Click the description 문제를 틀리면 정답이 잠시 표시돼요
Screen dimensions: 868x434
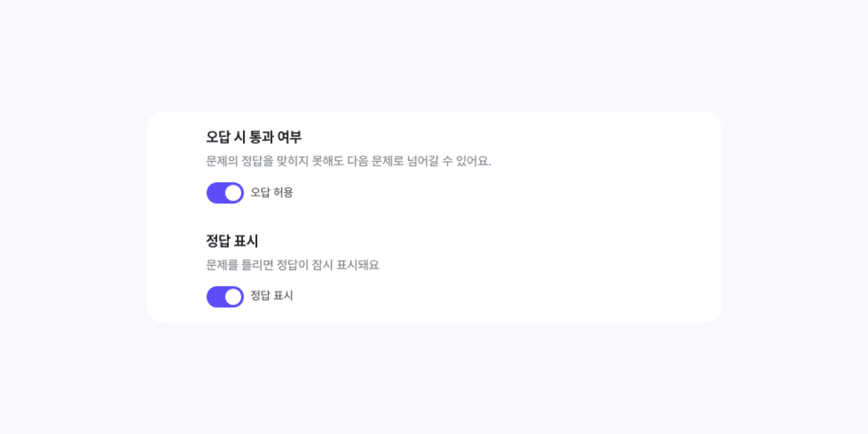293,265
